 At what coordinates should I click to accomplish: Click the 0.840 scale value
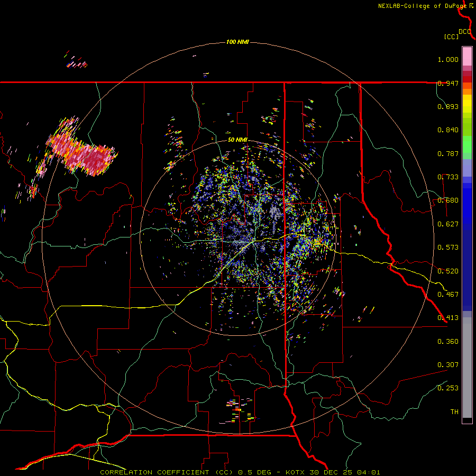[x=448, y=130]
